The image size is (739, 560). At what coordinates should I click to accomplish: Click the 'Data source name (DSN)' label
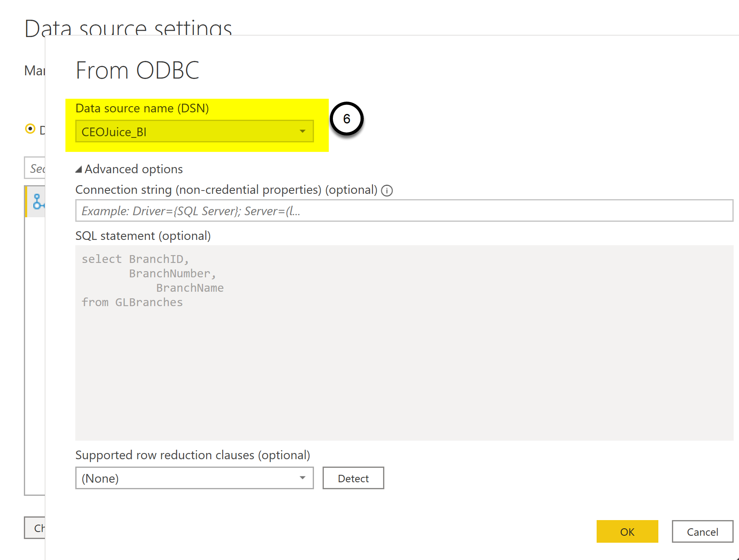point(142,108)
